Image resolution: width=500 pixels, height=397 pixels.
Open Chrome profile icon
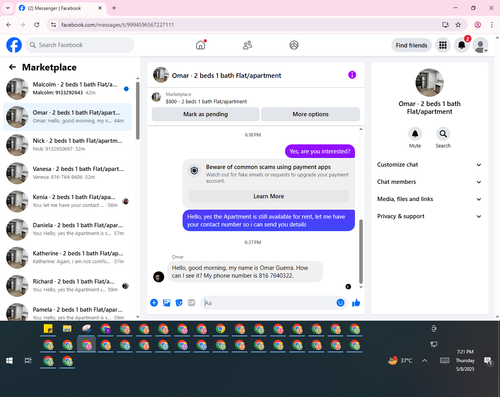coord(477,25)
